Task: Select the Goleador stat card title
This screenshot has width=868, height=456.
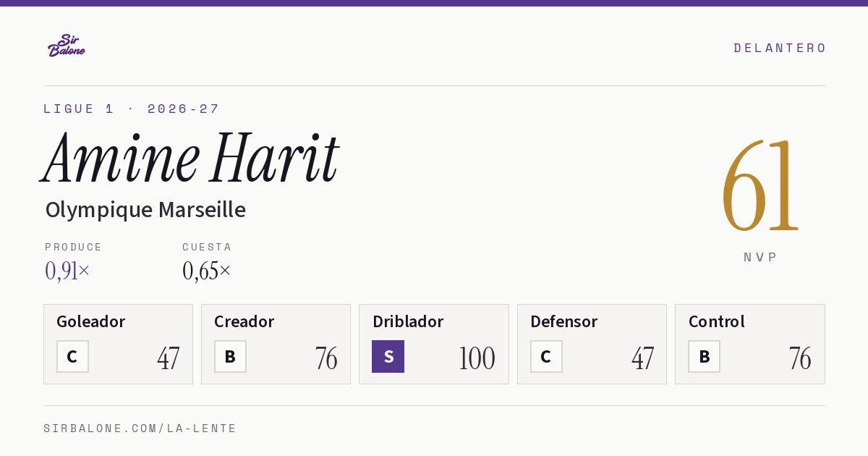Action: pyautogui.click(x=91, y=321)
